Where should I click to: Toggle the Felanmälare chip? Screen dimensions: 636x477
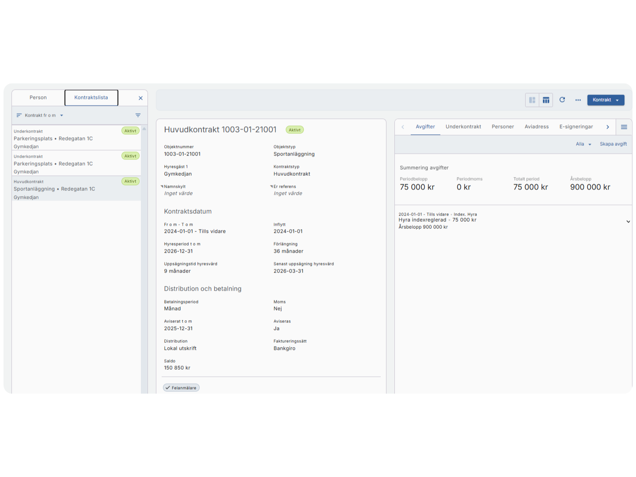point(181,387)
